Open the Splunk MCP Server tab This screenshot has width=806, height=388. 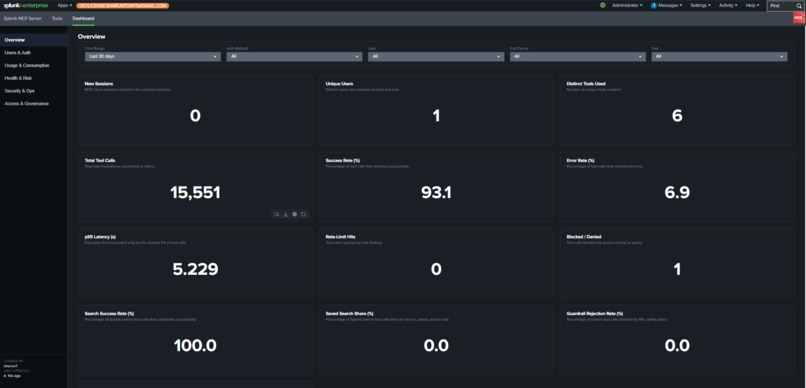[x=23, y=19]
